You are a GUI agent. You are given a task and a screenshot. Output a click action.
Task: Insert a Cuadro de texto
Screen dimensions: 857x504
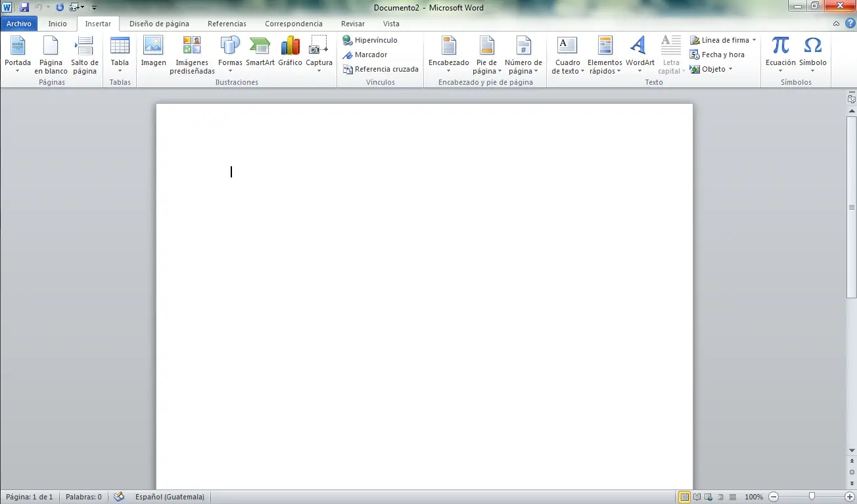[567, 55]
